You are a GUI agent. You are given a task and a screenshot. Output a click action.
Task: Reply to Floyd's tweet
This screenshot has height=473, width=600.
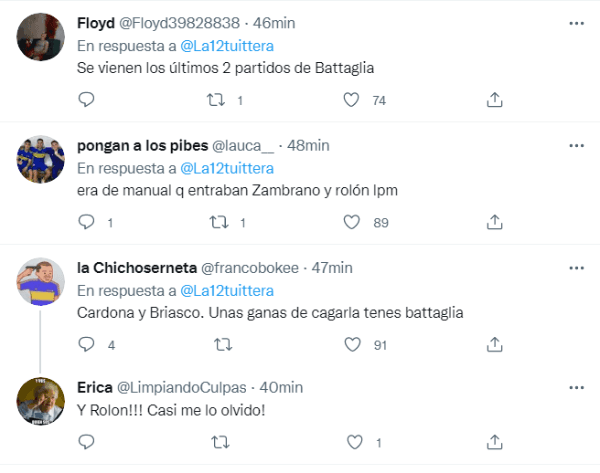pos(86,100)
